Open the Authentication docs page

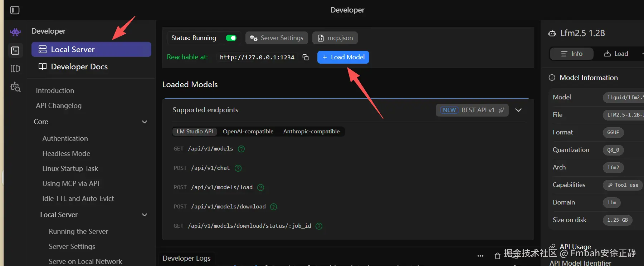coord(65,138)
